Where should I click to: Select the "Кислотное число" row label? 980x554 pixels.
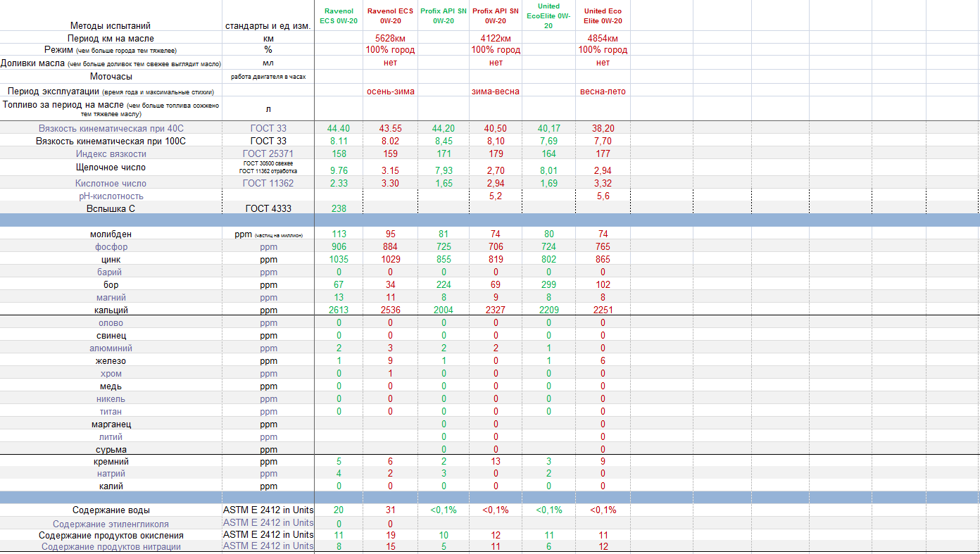pyautogui.click(x=111, y=183)
